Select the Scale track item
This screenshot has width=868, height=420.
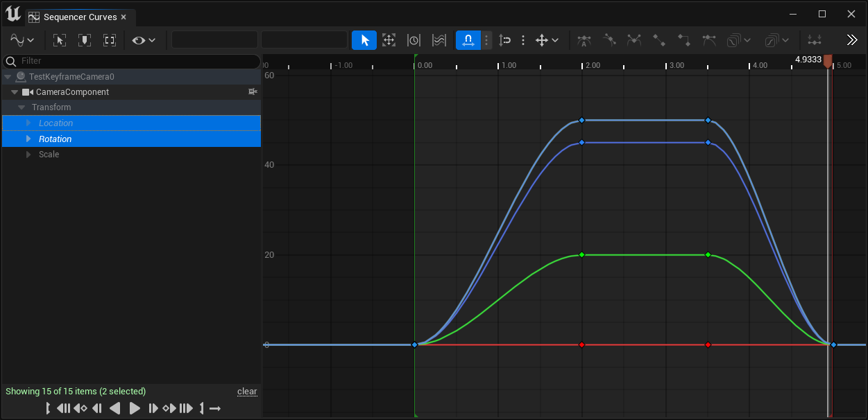pyautogui.click(x=49, y=155)
